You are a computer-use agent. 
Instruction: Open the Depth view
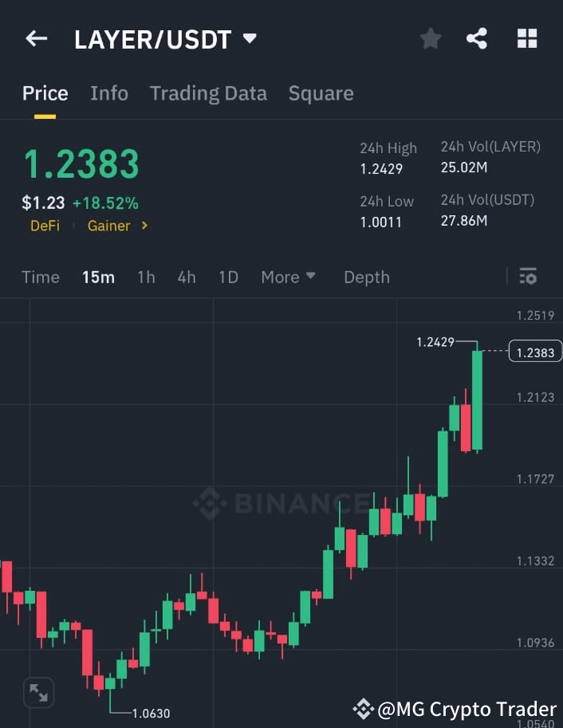pos(366,277)
